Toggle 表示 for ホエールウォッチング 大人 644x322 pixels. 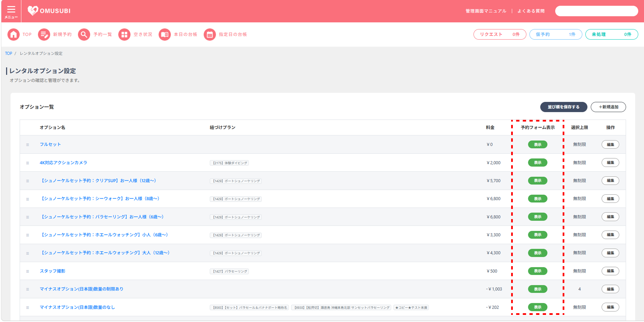pyautogui.click(x=538, y=253)
